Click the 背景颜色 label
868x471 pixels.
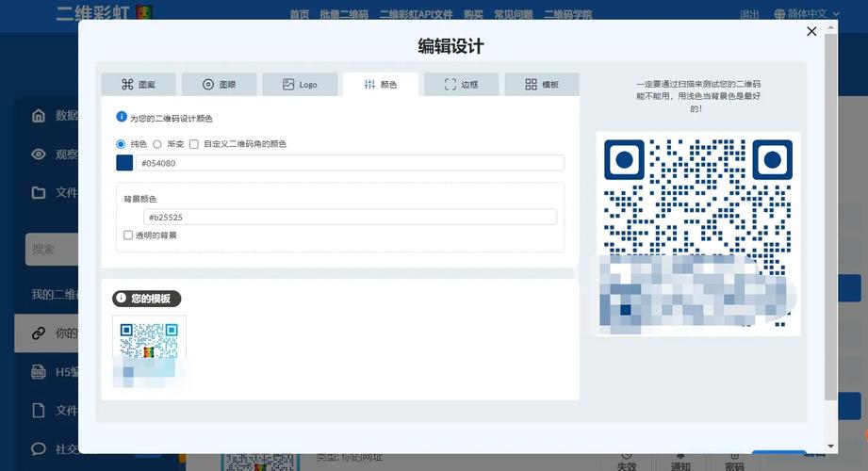coord(140,199)
